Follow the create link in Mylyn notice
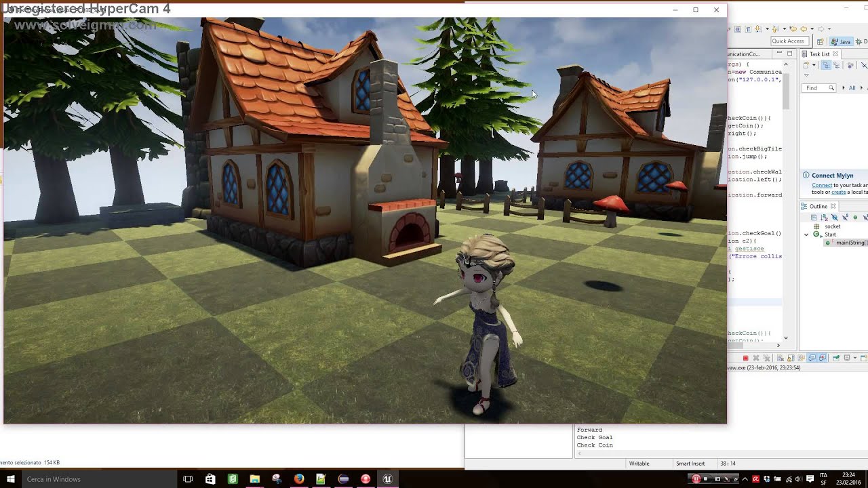The width and height of the screenshot is (868, 488). 839,192
